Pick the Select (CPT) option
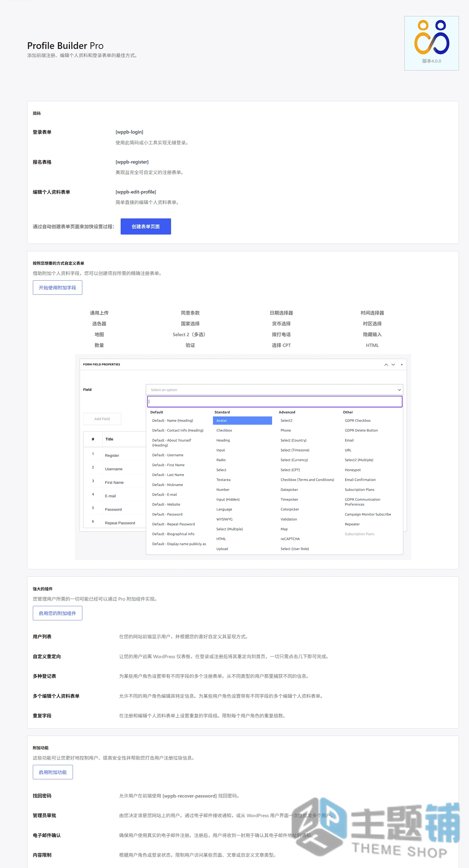Screen dimensions: 469x868 (290, 470)
